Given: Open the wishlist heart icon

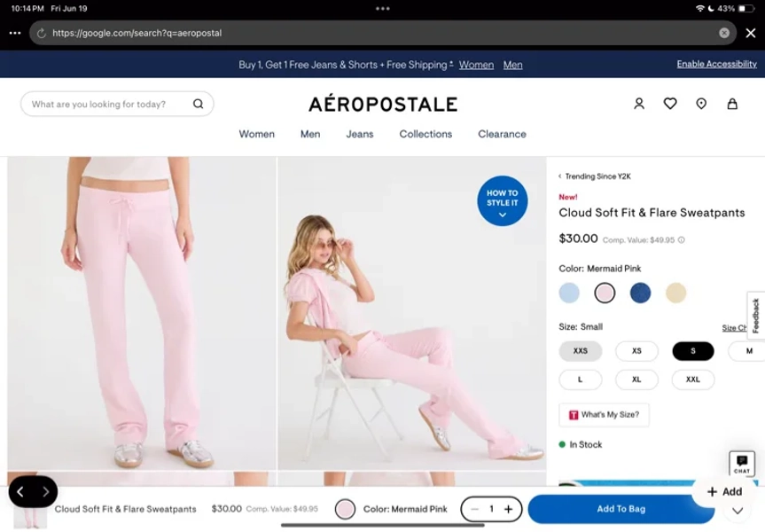Looking at the screenshot, I should click(x=670, y=104).
